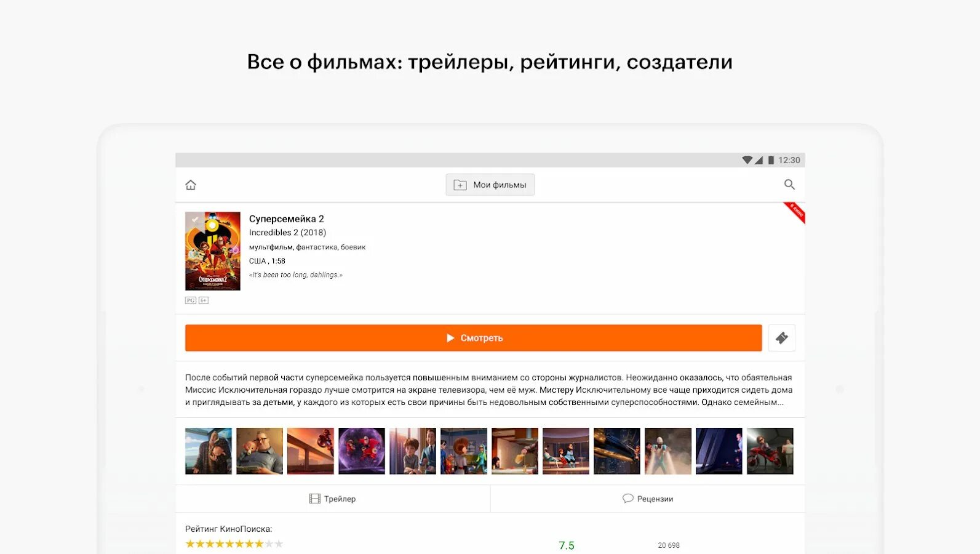Open the Мои фильмы folder button
Viewport: 980px width, 554px height.
490,185
